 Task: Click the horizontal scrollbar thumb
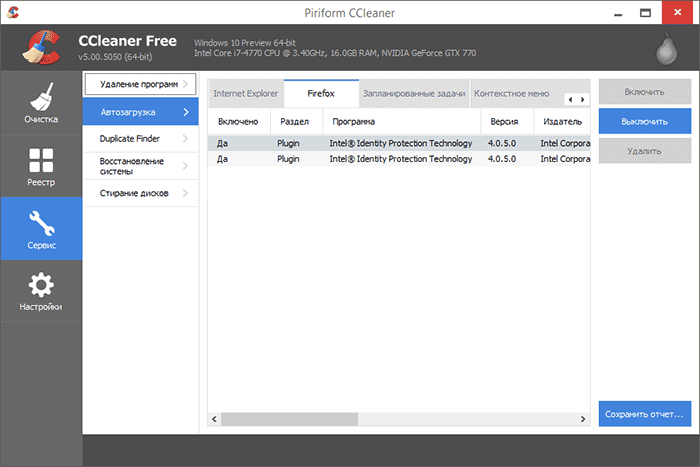click(x=289, y=419)
